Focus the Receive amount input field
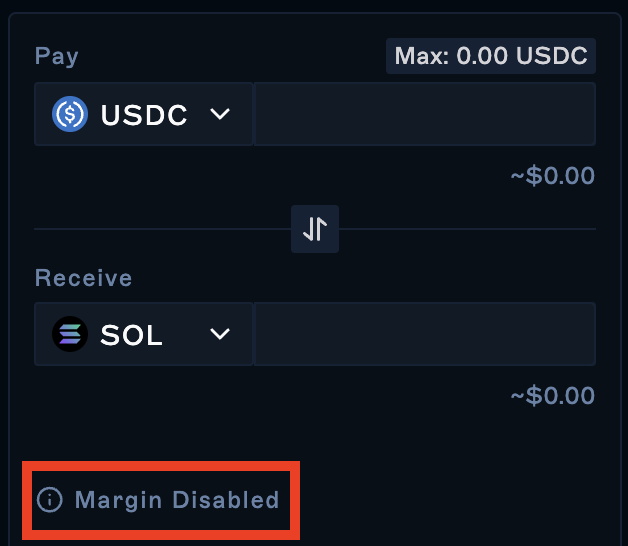This screenshot has height=546, width=628. (x=424, y=334)
